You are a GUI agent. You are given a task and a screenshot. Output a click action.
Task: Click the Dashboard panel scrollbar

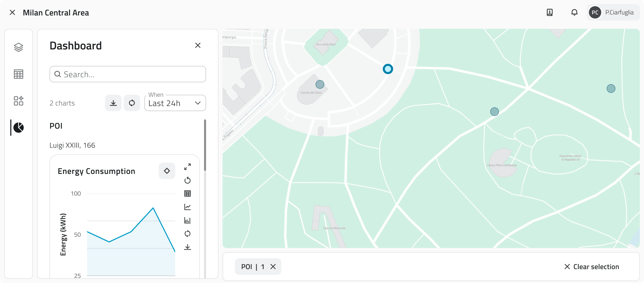205,145
